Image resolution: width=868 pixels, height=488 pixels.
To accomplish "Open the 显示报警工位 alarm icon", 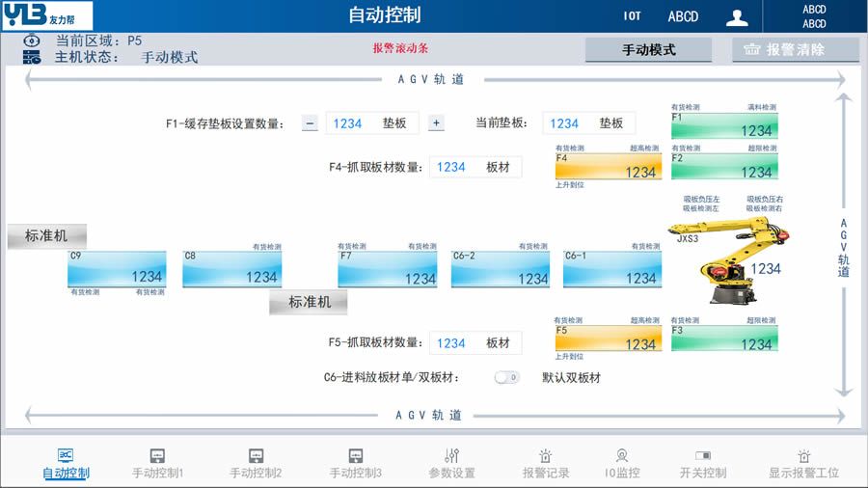I will 803,456.
